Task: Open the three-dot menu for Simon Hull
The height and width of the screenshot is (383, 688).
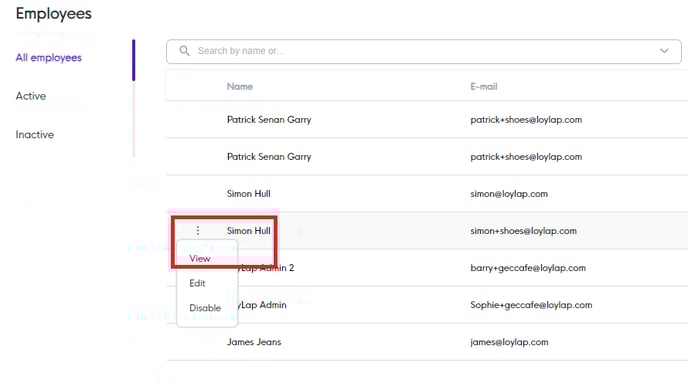Action: (x=198, y=230)
